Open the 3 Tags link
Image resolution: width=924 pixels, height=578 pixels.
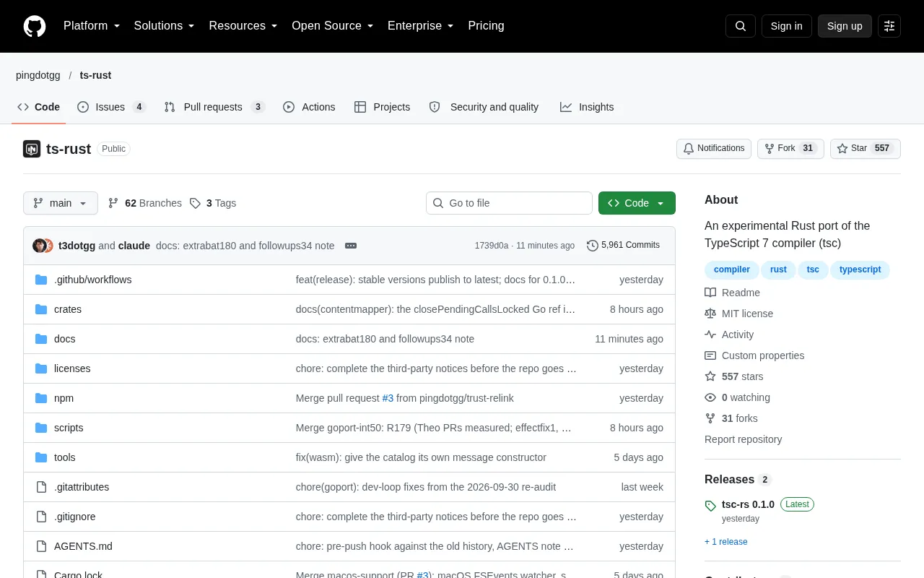click(213, 203)
